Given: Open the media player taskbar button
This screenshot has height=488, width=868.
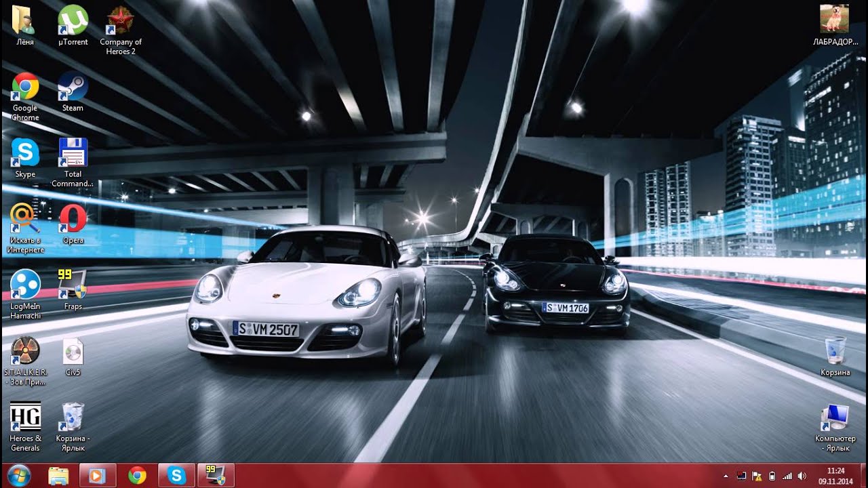Looking at the screenshot, I should click(98, 475).
